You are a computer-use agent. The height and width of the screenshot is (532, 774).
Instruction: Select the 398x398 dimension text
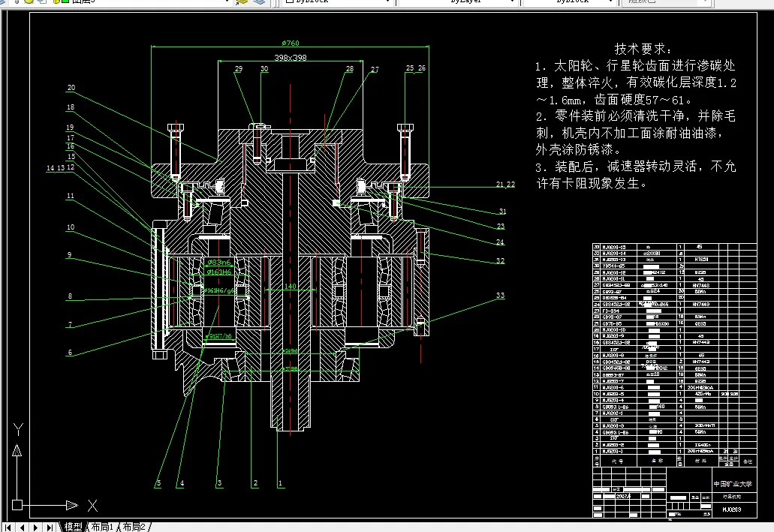point(291,57)
